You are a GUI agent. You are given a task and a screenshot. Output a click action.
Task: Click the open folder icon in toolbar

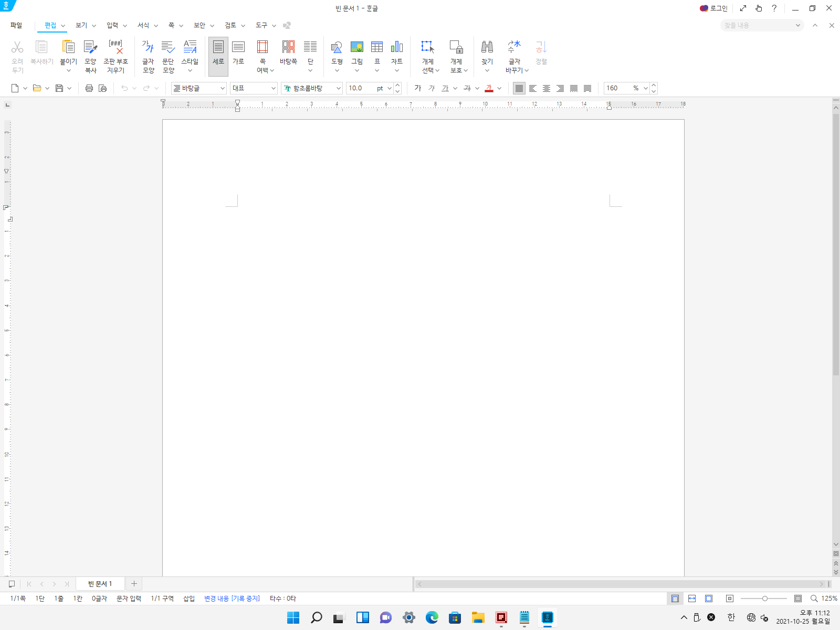point(37,88)
